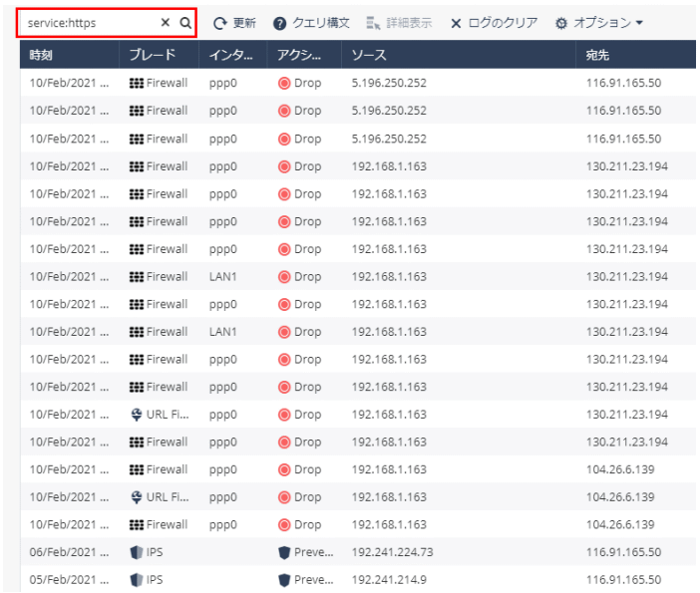Click the 宛先 column header

click(x=597, y=56)
